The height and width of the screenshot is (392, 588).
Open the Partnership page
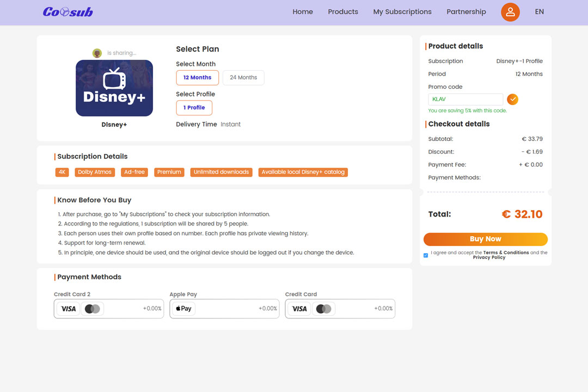coord(466,12)
